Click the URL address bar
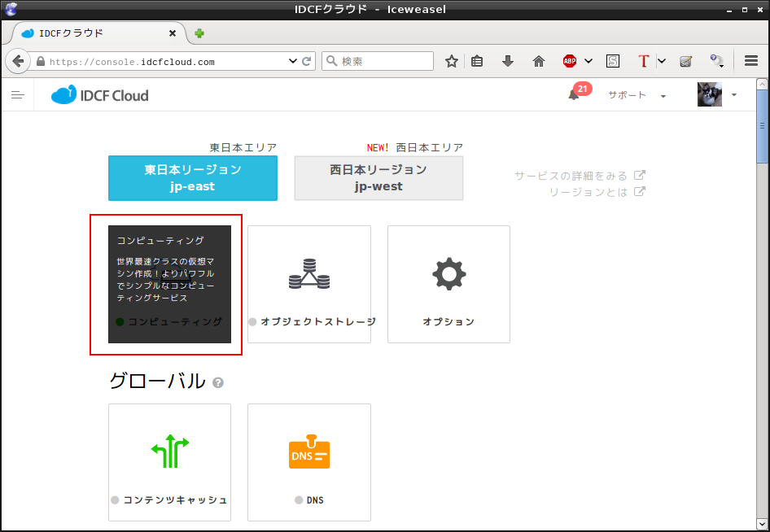 point(167,62)
